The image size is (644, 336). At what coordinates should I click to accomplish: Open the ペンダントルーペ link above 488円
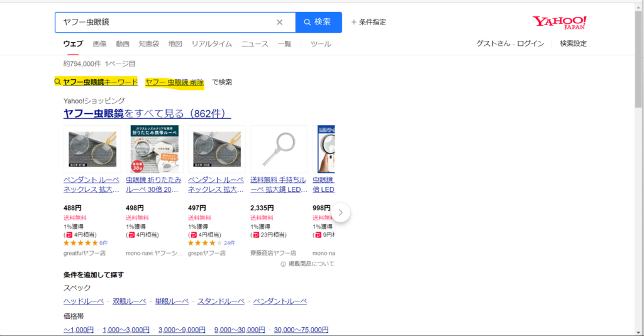click(x=92, y=185)
